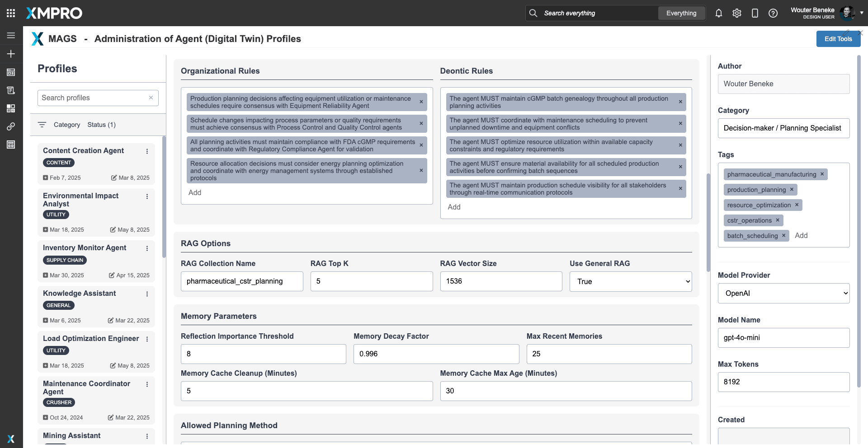Open the Status (1) filter
Screen dimensions: 868x448
101,125
